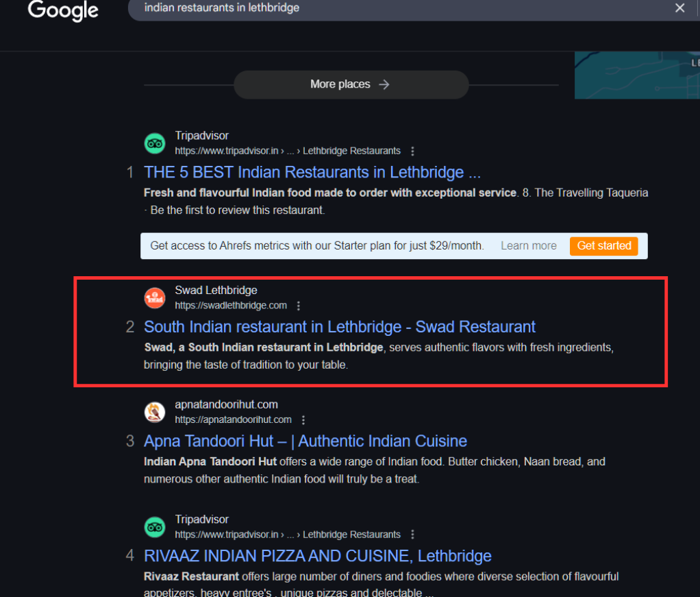
Task: Open 'RIVAAZ INDIAN PIZZA AND CUISINE, Lethbridge' link
Action: point(317,556)
